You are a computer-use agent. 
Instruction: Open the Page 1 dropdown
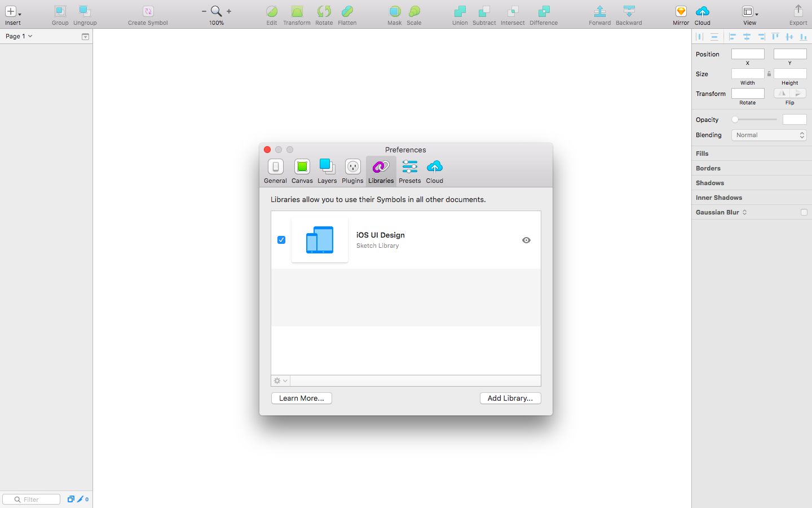19,36
